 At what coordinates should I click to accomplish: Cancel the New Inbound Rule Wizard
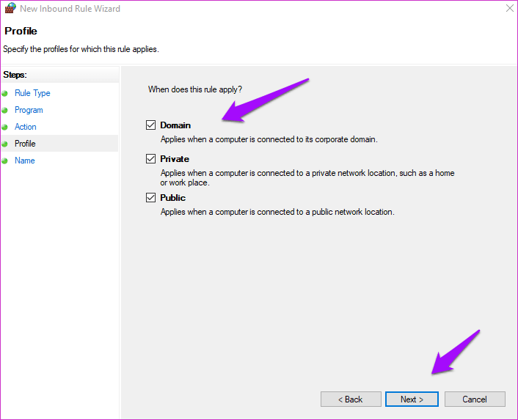pos(475,399)
